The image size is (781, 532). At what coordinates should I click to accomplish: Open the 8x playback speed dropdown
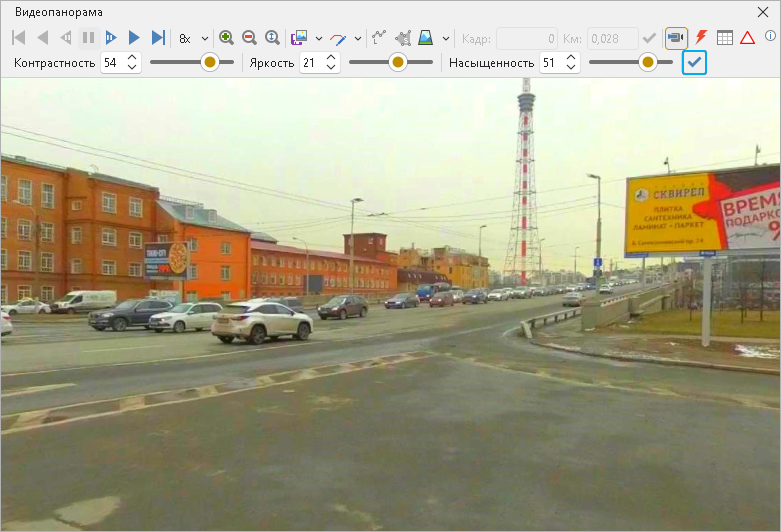[x=194, y=38]
